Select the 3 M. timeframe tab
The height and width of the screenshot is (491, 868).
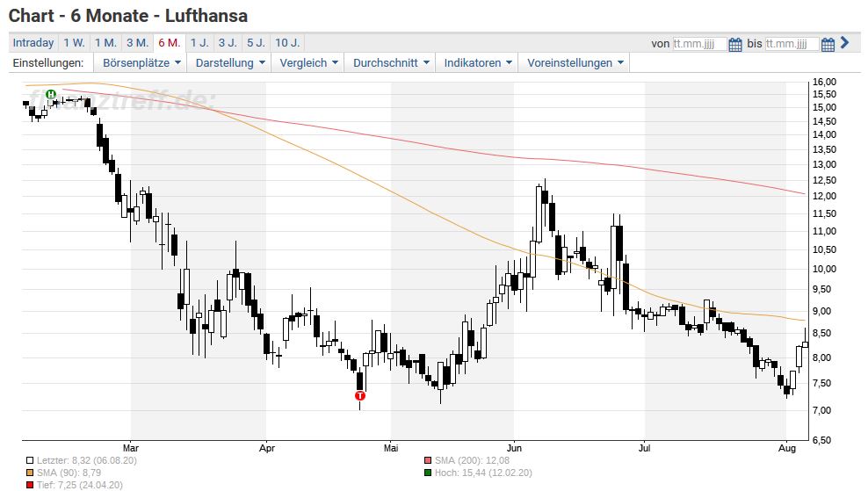pos(137,43)
